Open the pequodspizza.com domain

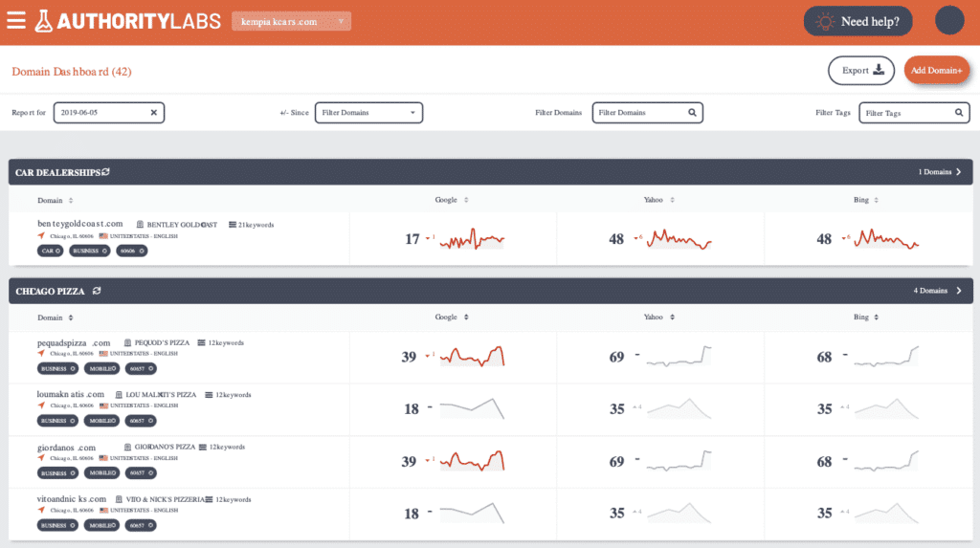tap(74, 342)
